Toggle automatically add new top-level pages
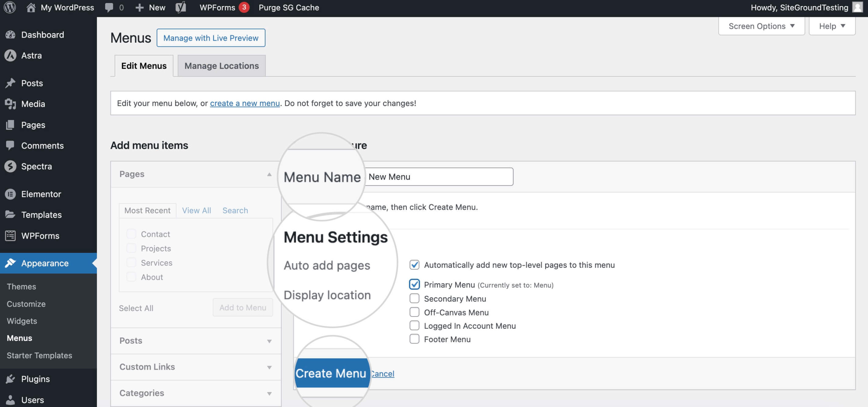The height and width of the screenshot is (407, 868). tap(414, 265)
